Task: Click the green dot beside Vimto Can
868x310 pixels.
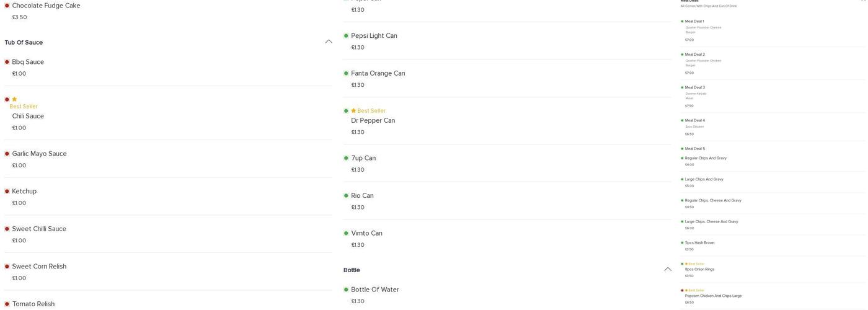Action: [346, 233]
